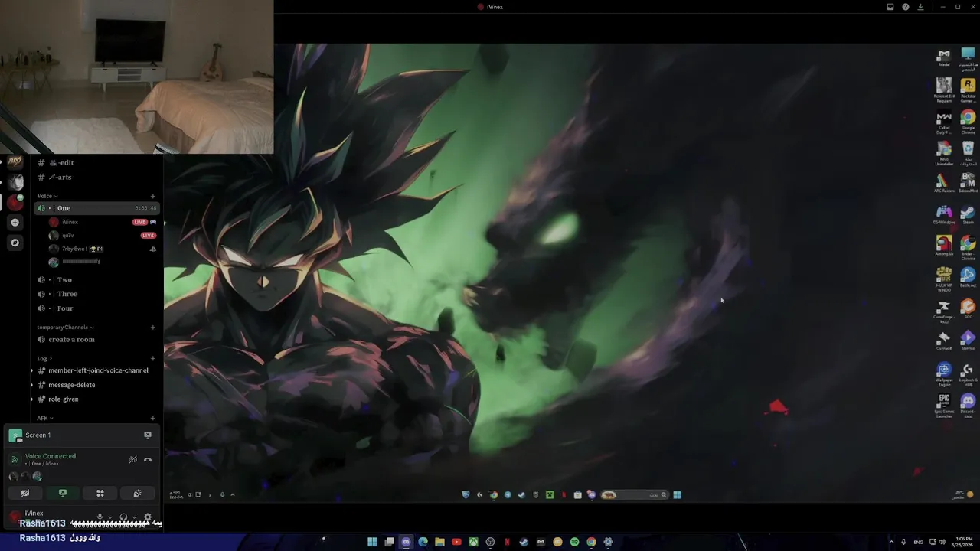
Task: Click ENG language indicator in tray
Action: pyautogui.click(x=918, y=542)
